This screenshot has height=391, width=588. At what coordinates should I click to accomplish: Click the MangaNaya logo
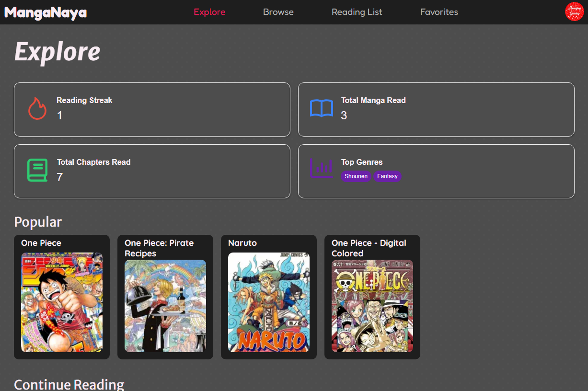[46, 12]
